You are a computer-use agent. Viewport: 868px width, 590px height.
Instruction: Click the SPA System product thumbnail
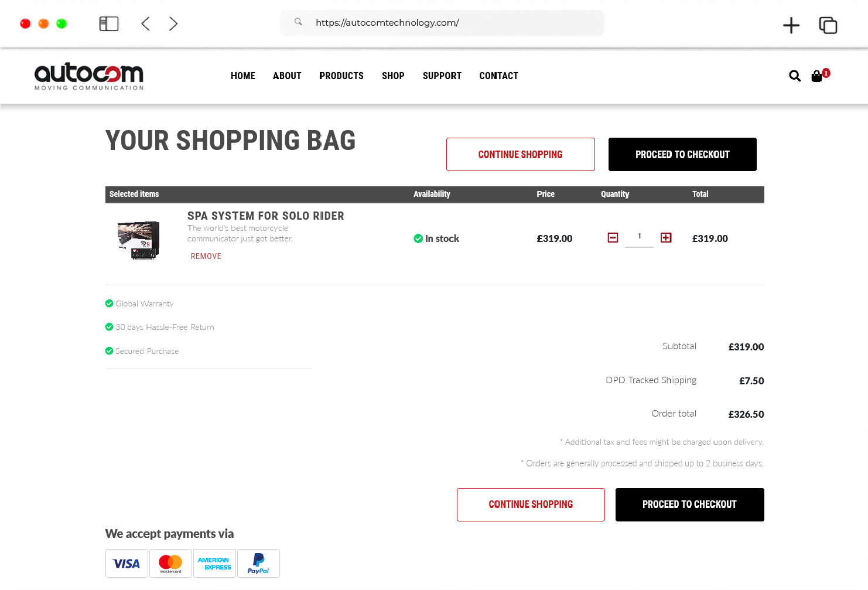tap(139, 240)
